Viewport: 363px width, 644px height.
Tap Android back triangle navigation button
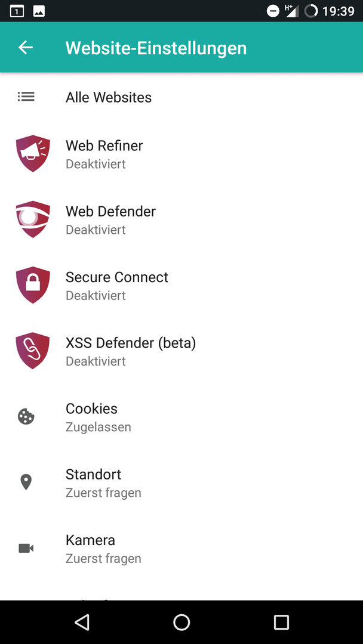(82, 622)
